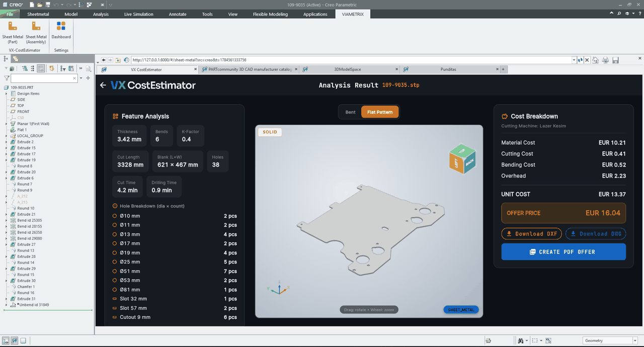Open the Flexible Modeling ribbon tab

pyautogui.click(x=270, y=14)
